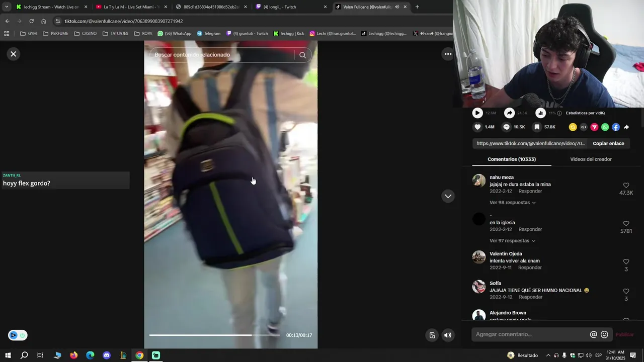Toggle auto-scroll icon beside volume
The height and width of the screenshot is (362, 644).
coord(432,335)
